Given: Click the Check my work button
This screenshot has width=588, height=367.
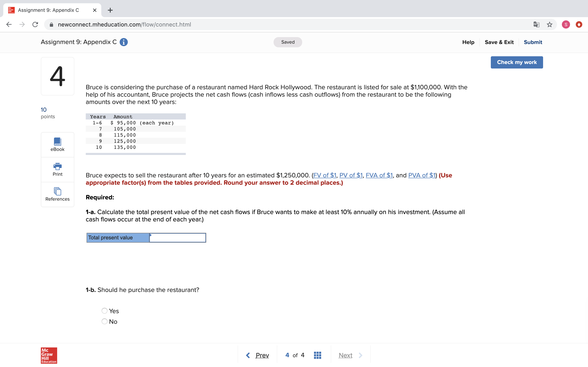Looking at the screenshot, I should [x=517, y=62].
